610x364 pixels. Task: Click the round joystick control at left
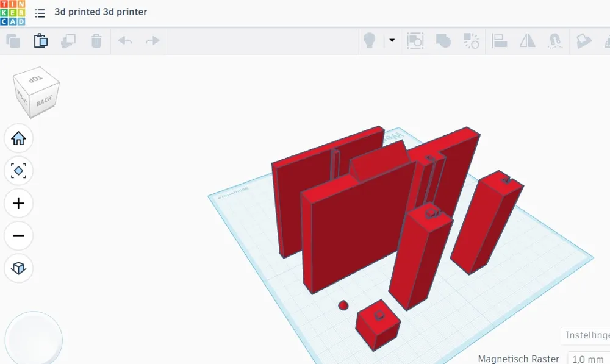pos(34,340)
